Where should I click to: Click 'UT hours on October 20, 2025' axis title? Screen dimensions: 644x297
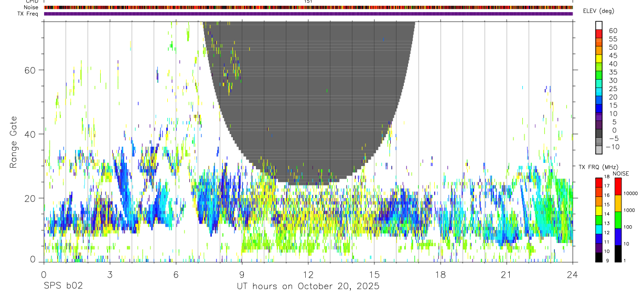[307, 287]
